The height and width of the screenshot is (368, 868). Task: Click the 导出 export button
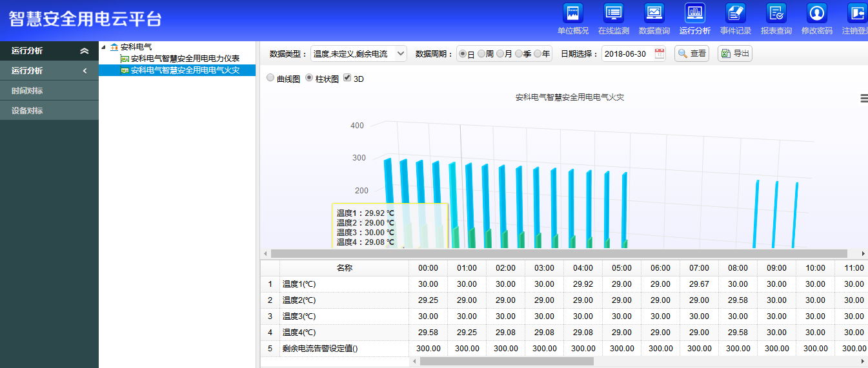pyautogui.click(x=735, y=53)
